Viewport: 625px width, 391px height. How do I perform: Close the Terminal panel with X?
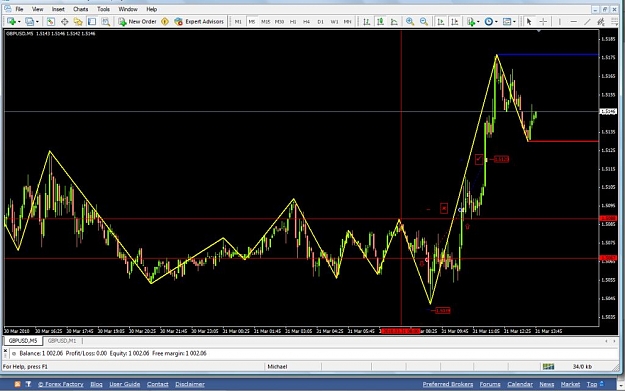pyautogui.click(x=5, y=351)
